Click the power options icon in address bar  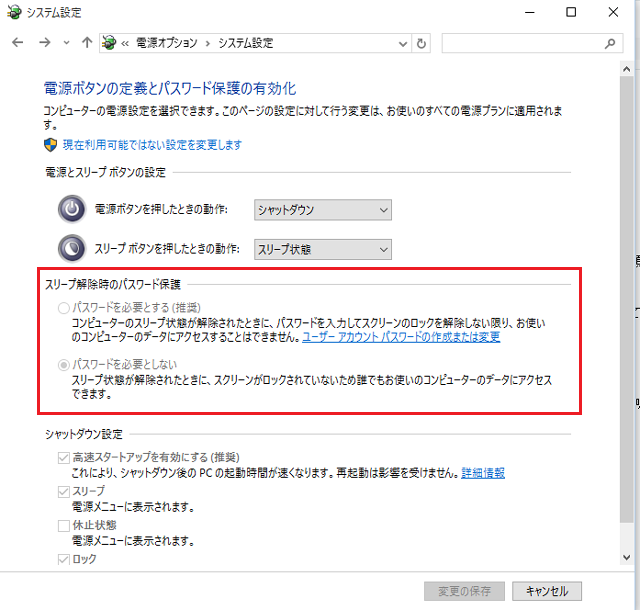109,42
